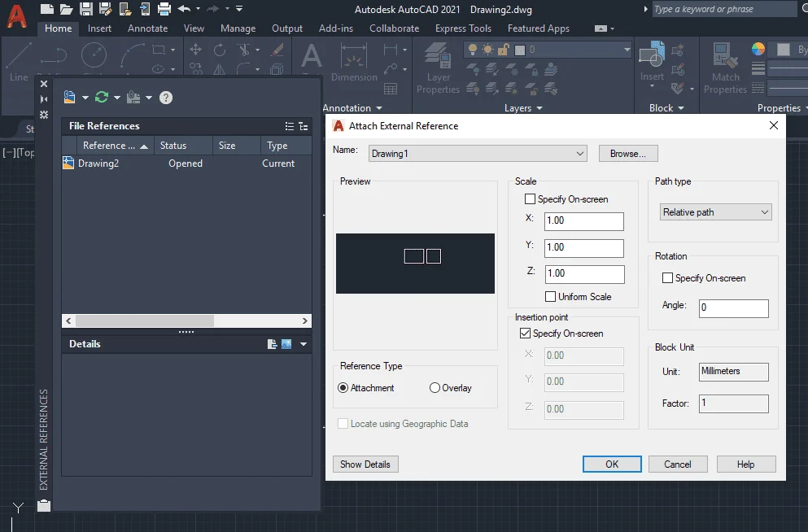Image resolution: width=808 pixels, height=532 pixels.
Task: Switch File References to list view
Action: pos(290,126)
